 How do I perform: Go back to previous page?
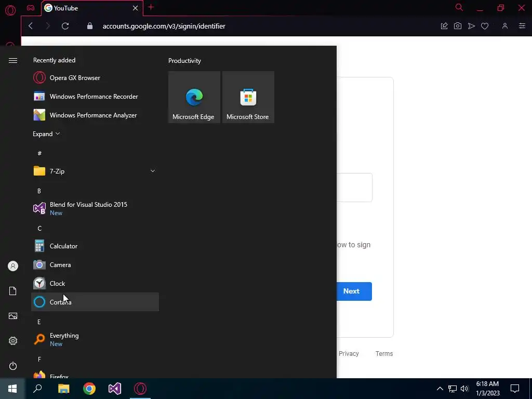[31, 26]
